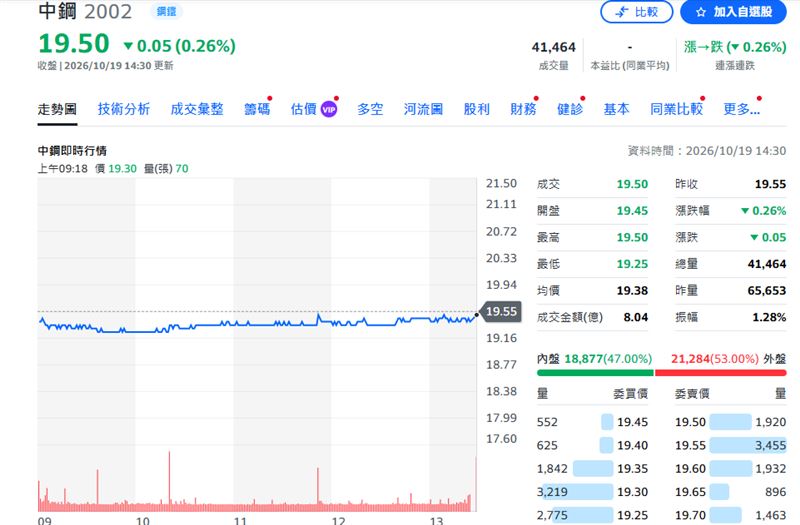This screenshot has width=800, height=525.
Task: Open the 更多... tab menu
Action: click(741, 109)
